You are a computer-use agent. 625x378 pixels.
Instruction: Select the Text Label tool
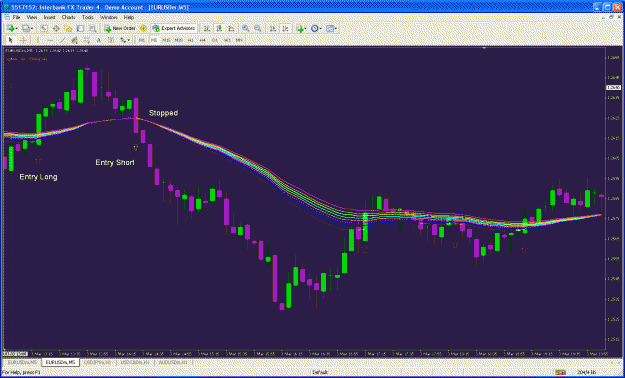point(111,40)
